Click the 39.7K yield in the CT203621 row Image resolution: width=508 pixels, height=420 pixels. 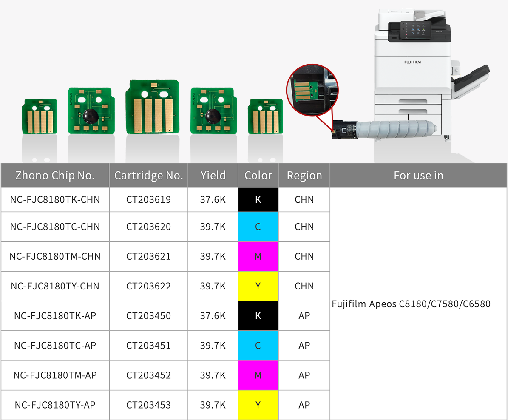click(x=213, y=256)
